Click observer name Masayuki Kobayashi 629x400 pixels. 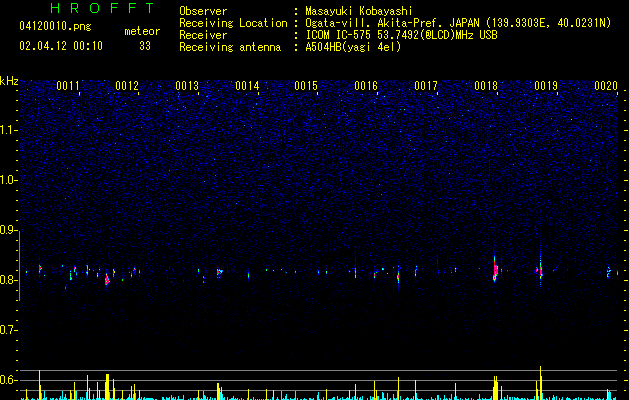coord(359,11)
